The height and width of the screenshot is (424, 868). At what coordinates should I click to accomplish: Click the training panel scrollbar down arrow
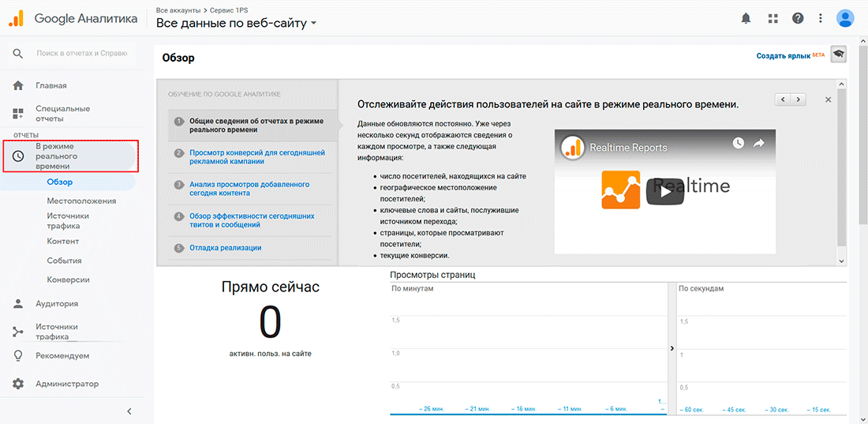(x=841, y=261)
